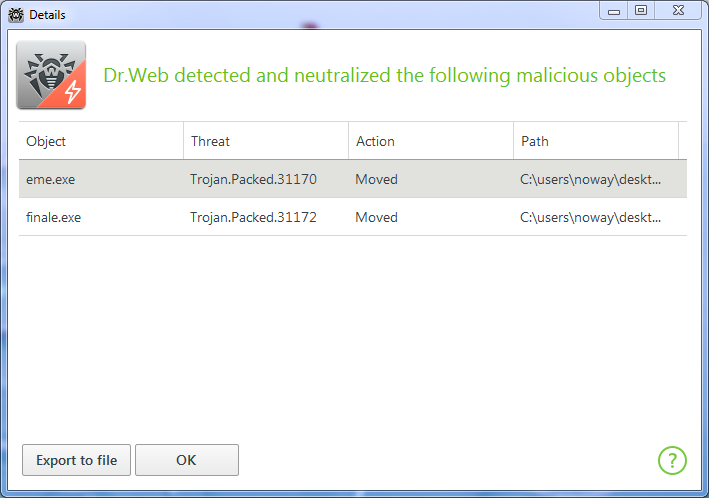The height and width of the screenshot is (498, 709).
Task: Click the green help question mark icon
Action: click(x=672, y=460)
